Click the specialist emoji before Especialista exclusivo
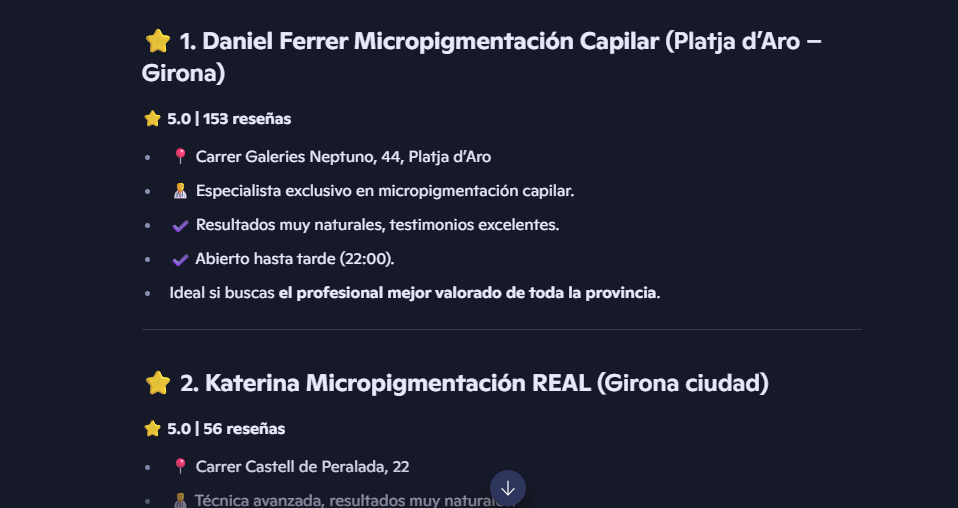Viewport: 958px width, 508px height. click(180, 191)
